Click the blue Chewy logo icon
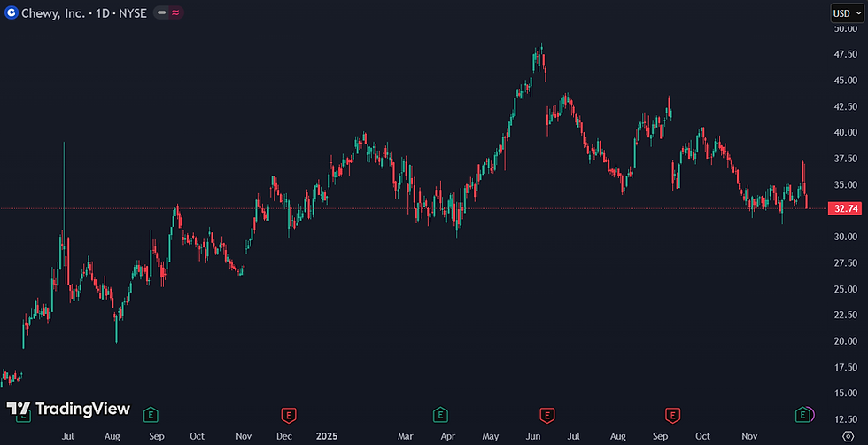 point(11,12)
